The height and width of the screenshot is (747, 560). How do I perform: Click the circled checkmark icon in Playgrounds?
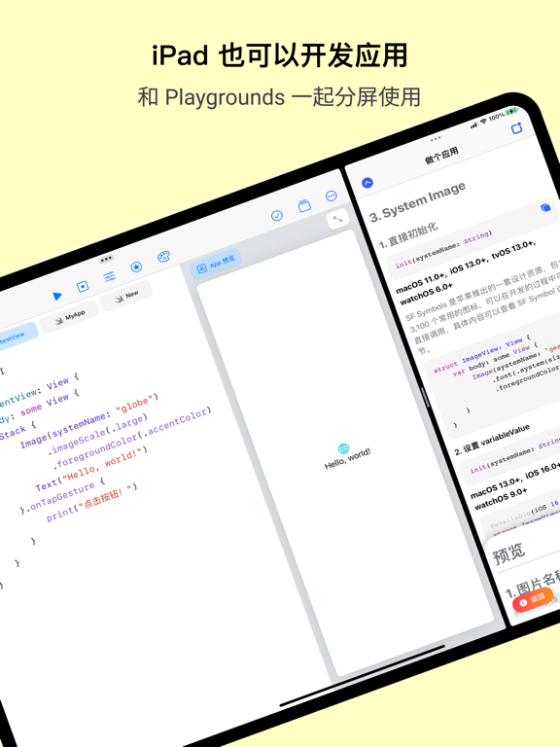tap(277, 215)
